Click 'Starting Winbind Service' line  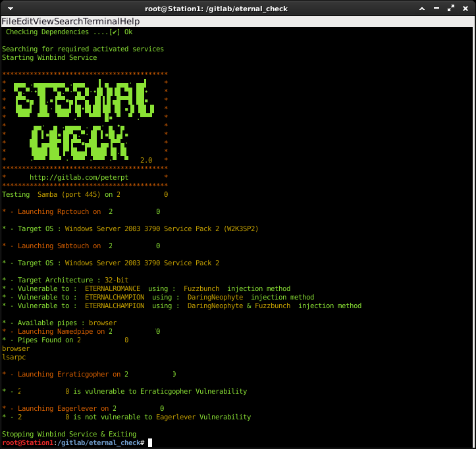coord(49,57)
